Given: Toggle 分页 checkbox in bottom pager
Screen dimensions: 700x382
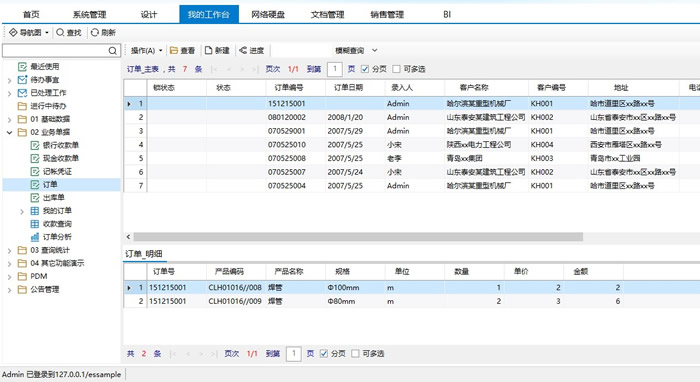Looking at the screenshot, I should coord(324,353).
